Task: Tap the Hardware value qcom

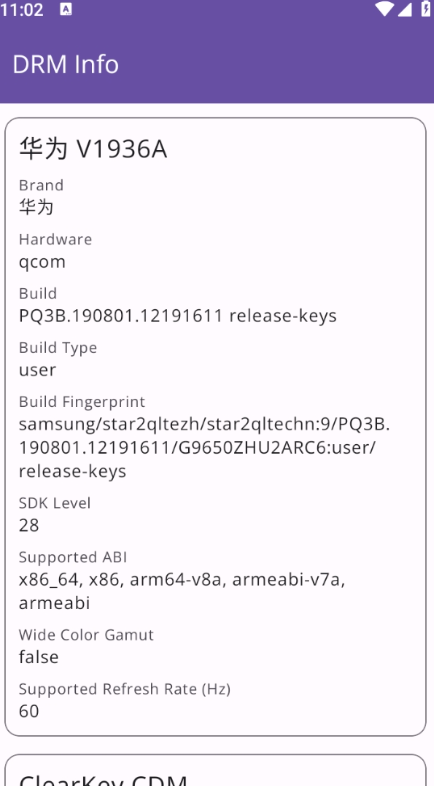Action: tap(42, 262)
